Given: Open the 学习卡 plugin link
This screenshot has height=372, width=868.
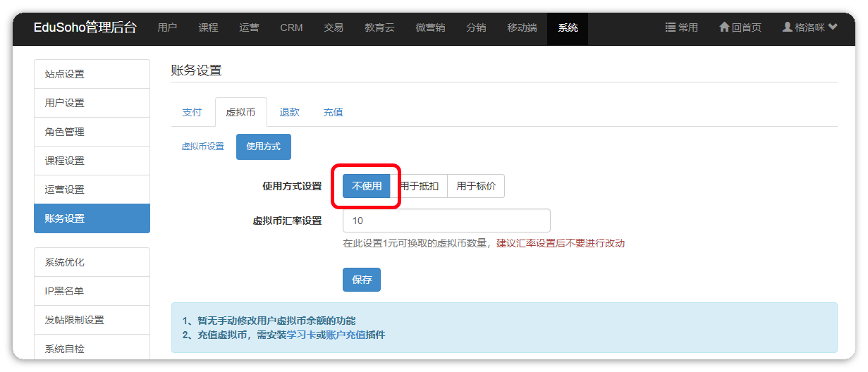Looking at the screenshot, I should coord(300,335).
